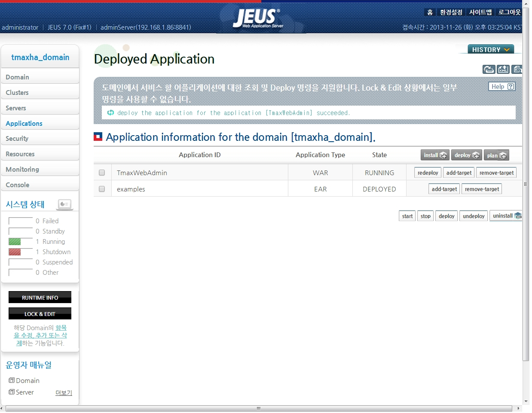Click remove-target for examples application
This screenshot has height=413, width=532.
[x=482, y=189]
